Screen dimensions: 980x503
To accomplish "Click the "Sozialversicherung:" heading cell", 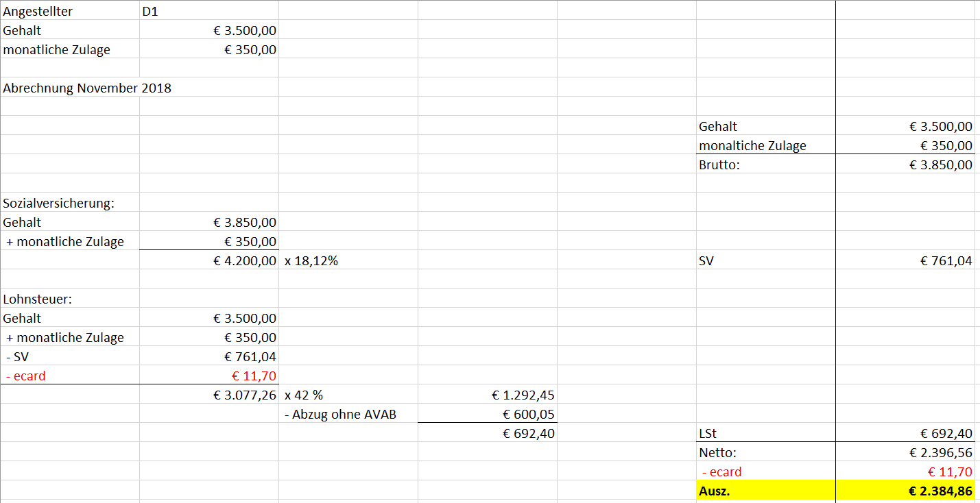I will point(58,203).
